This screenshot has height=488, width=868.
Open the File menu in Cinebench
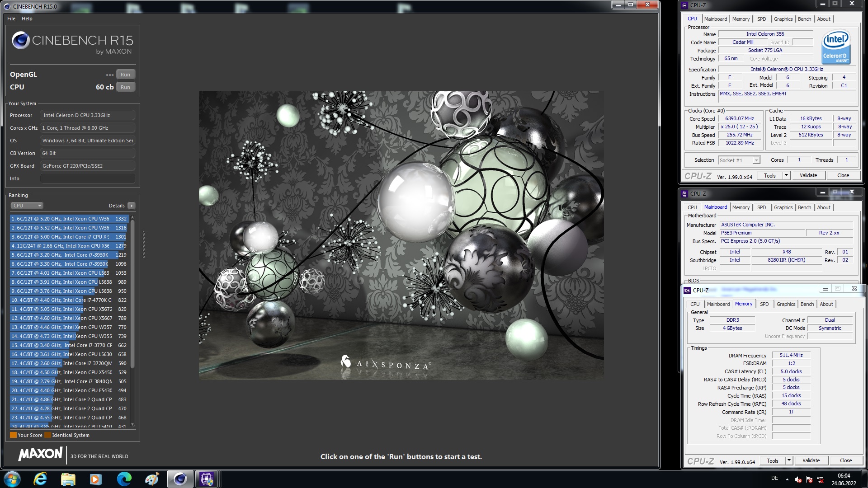click(x=11, y=19)
